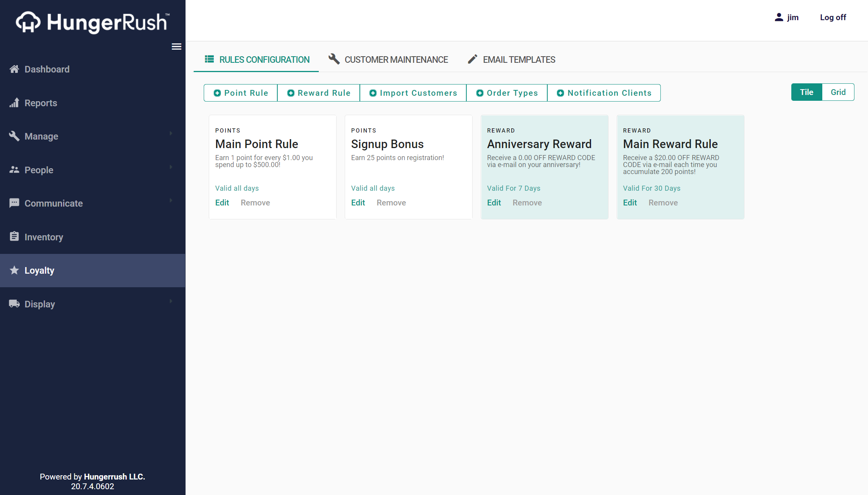Expand the Manage submenu arrow
This screenshot has height=495, width=868.
coord(171,133)
